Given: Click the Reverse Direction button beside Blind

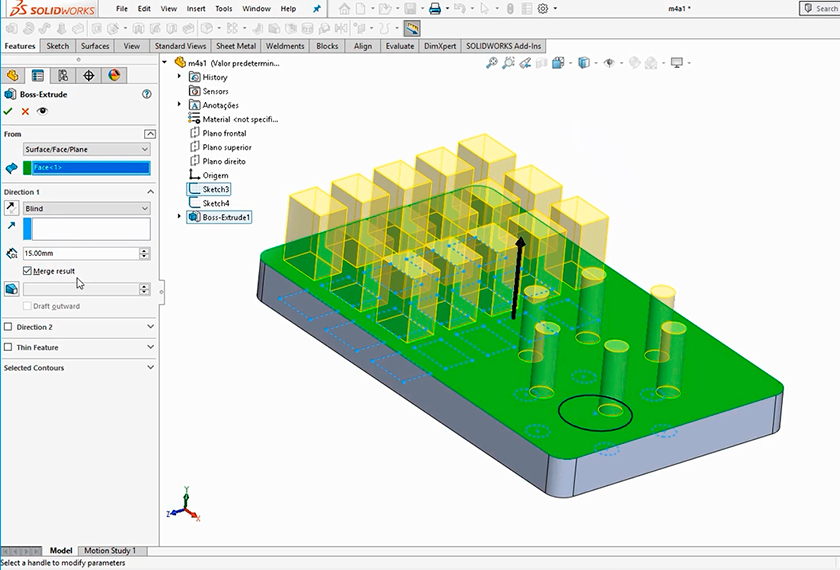Looking at the screenshot, I should pos(12,208).
